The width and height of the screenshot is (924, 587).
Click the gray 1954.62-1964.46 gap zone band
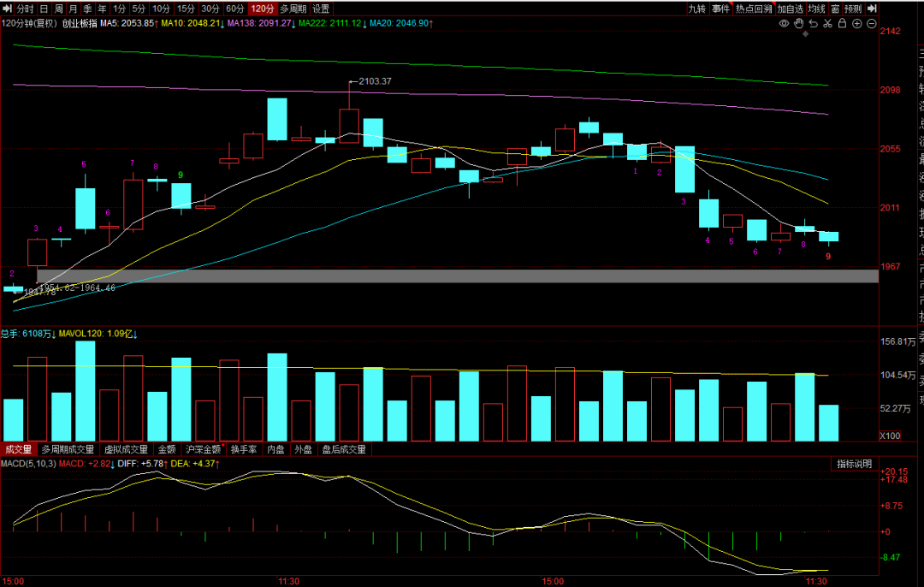[457, 276]
